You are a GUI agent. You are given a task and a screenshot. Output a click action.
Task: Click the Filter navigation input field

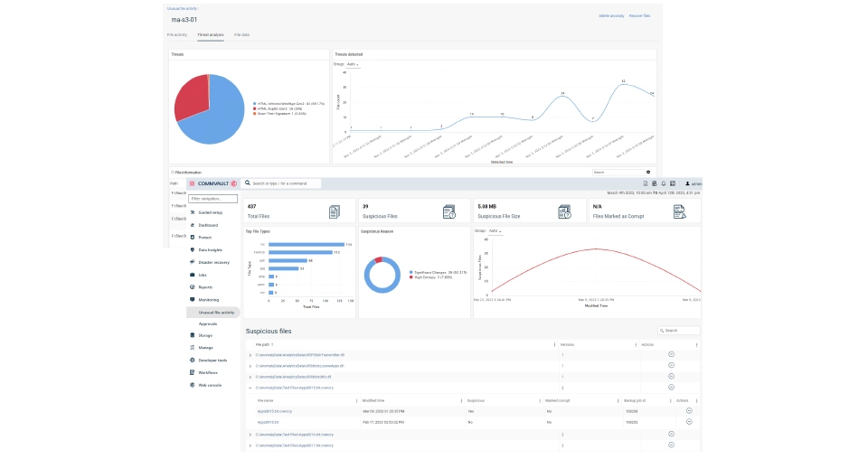[212, 198]
